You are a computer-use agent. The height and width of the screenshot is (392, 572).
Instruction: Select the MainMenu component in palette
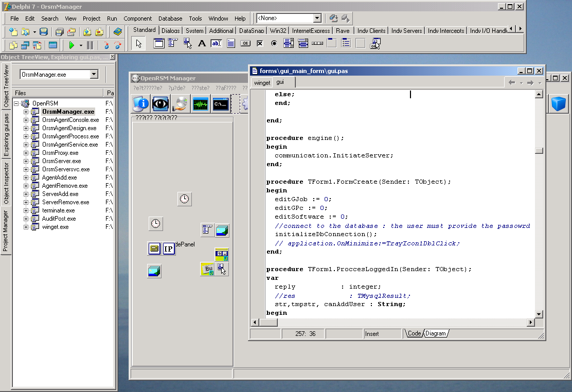point(173,43)
